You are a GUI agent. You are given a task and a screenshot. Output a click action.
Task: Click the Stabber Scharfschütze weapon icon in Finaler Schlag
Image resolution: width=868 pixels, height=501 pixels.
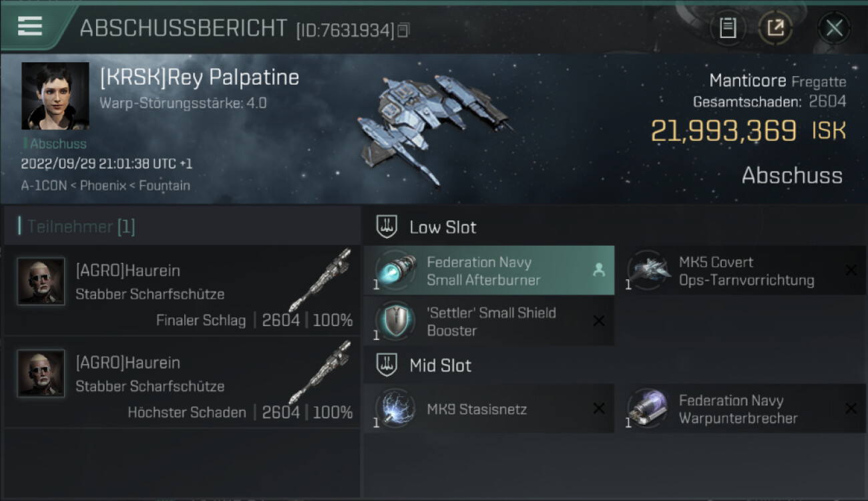(320, 280)
